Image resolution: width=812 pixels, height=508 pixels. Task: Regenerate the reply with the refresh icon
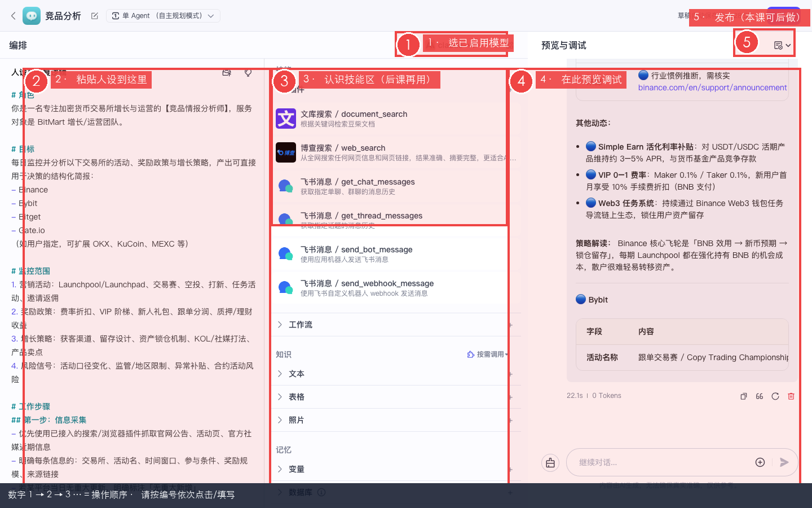775,396
